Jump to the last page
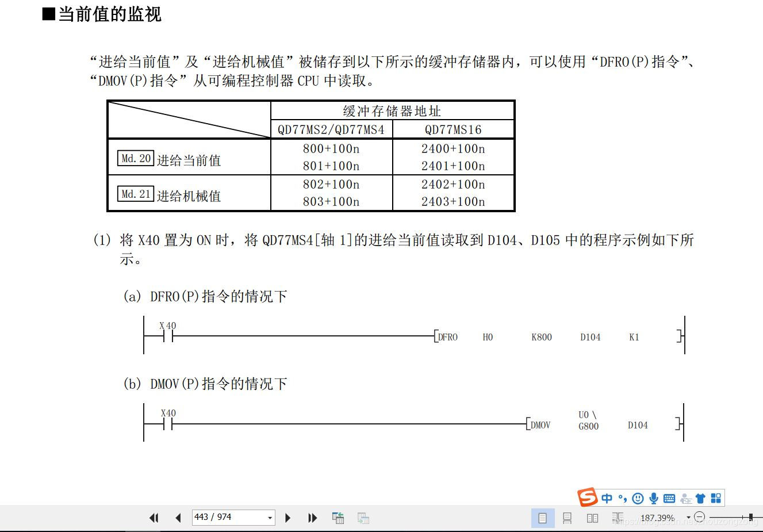This screenshot has height=532, width=763. click(x=312, y=518)
